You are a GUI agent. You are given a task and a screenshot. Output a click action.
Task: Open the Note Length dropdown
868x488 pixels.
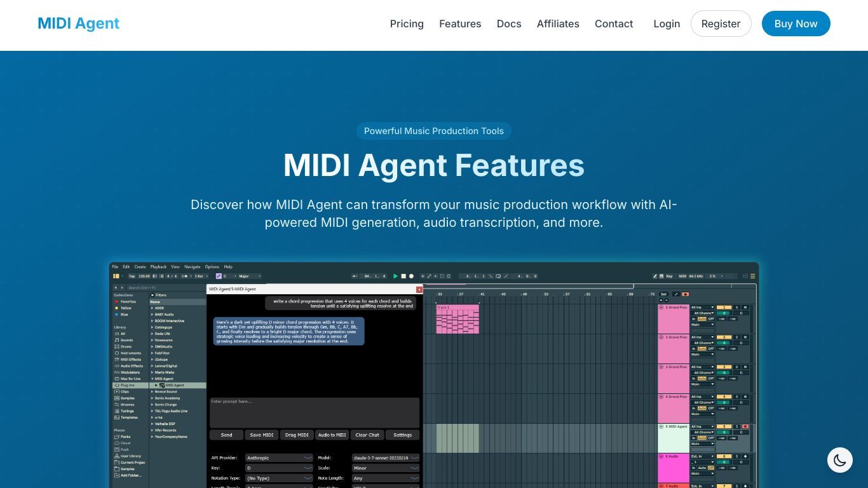pos(385,478)
